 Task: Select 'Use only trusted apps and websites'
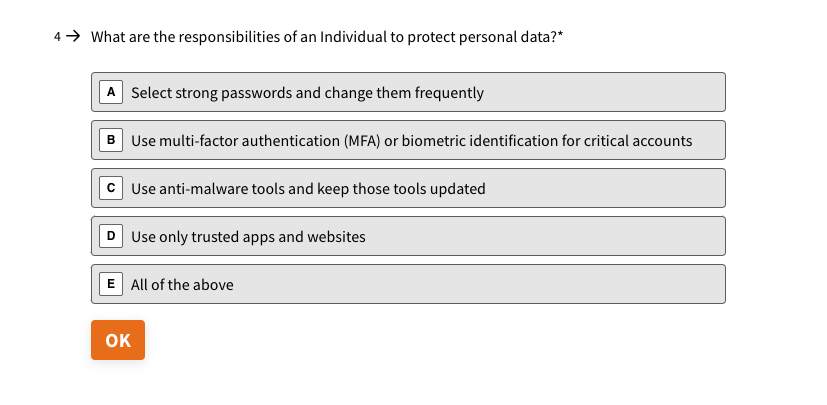(x=408, y=236)
